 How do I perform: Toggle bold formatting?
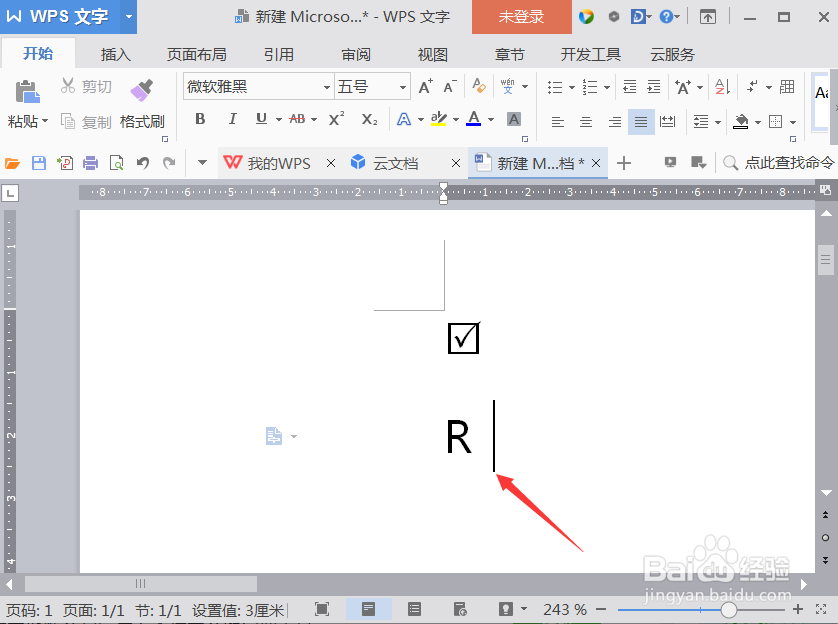tap(200, 120)
